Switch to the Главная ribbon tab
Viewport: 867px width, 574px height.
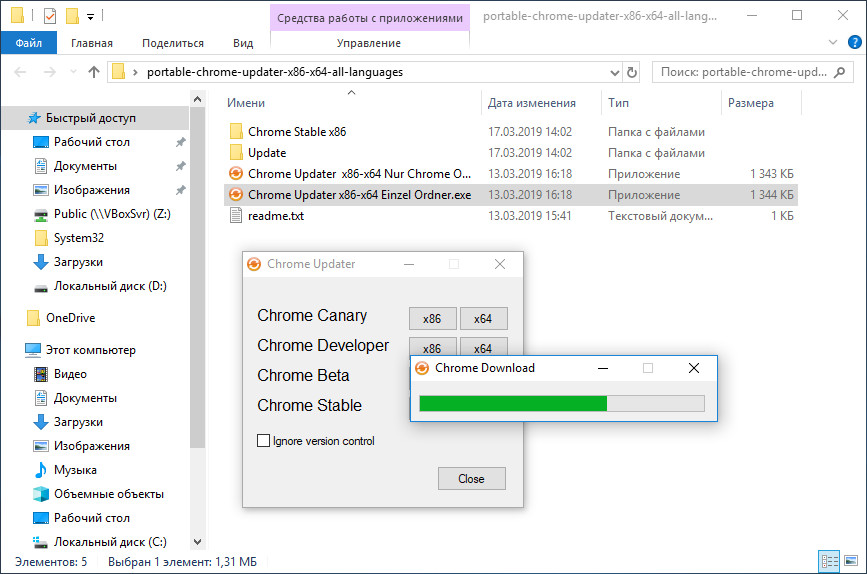(x=92, y=43)
